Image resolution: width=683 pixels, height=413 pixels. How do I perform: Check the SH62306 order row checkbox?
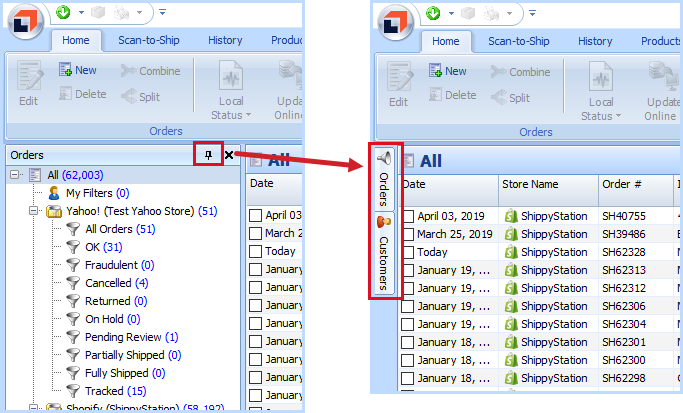point(408,306)
